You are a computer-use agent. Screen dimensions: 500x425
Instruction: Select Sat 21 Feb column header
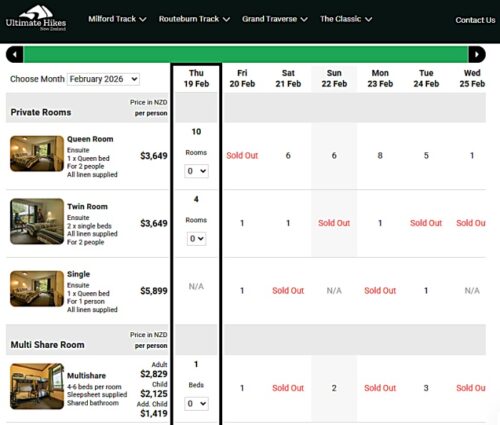pos(288,78)
